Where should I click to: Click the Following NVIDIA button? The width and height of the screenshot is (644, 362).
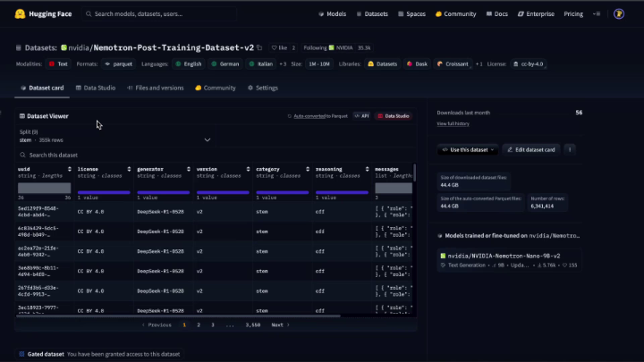point(337,48)
